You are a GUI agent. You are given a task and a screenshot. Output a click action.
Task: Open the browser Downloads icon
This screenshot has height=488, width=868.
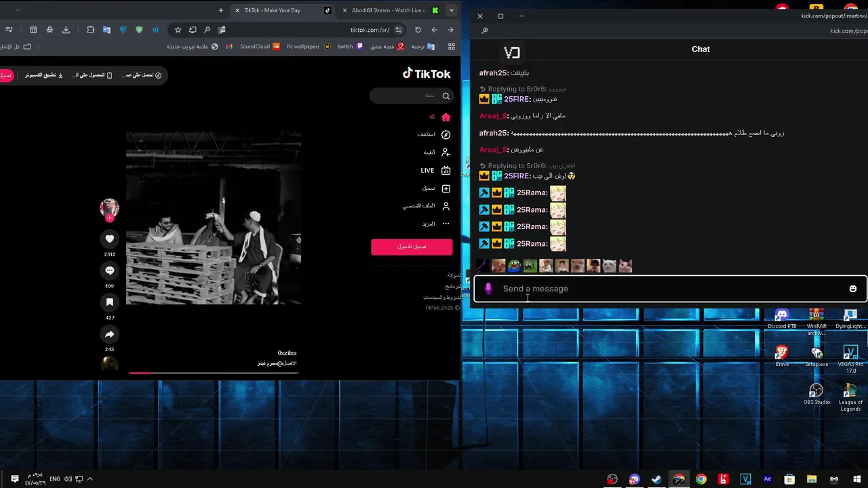point(66,30)
